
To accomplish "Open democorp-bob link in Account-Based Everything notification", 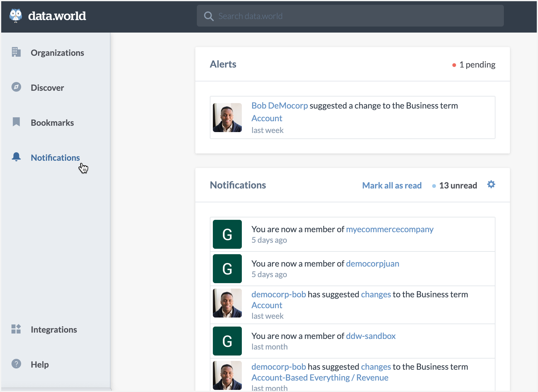I will click(279, 367).
